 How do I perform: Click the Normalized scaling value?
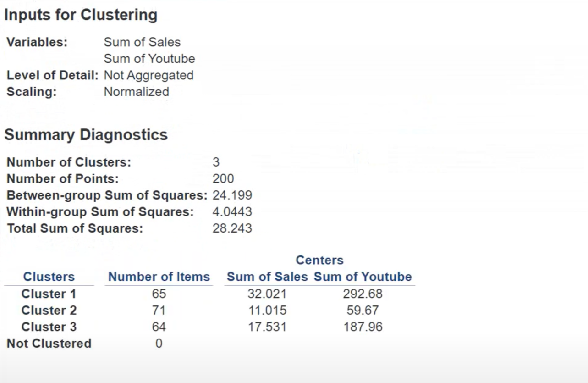coord(136,92)
